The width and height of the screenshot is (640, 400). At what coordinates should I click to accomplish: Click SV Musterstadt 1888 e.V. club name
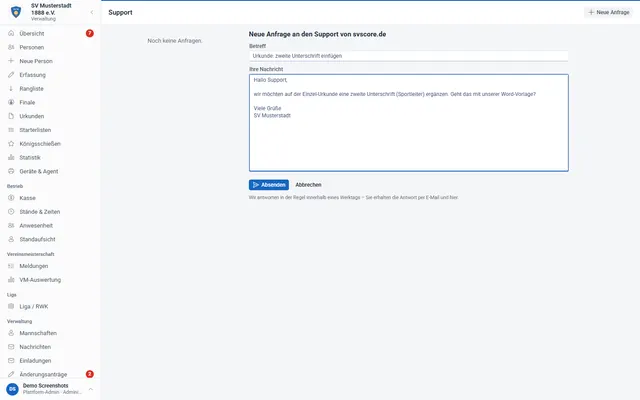click(51, 9)
